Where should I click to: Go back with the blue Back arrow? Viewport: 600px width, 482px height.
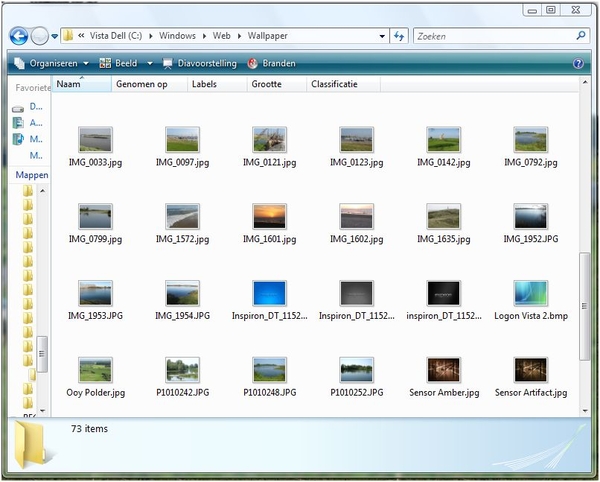click(x=19, y=36)
